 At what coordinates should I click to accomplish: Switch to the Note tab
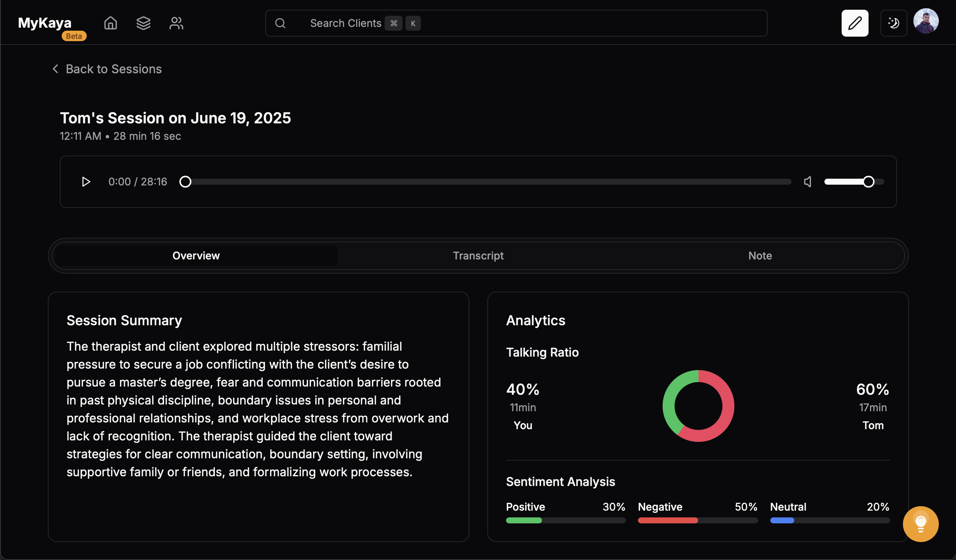pos(760,256)
